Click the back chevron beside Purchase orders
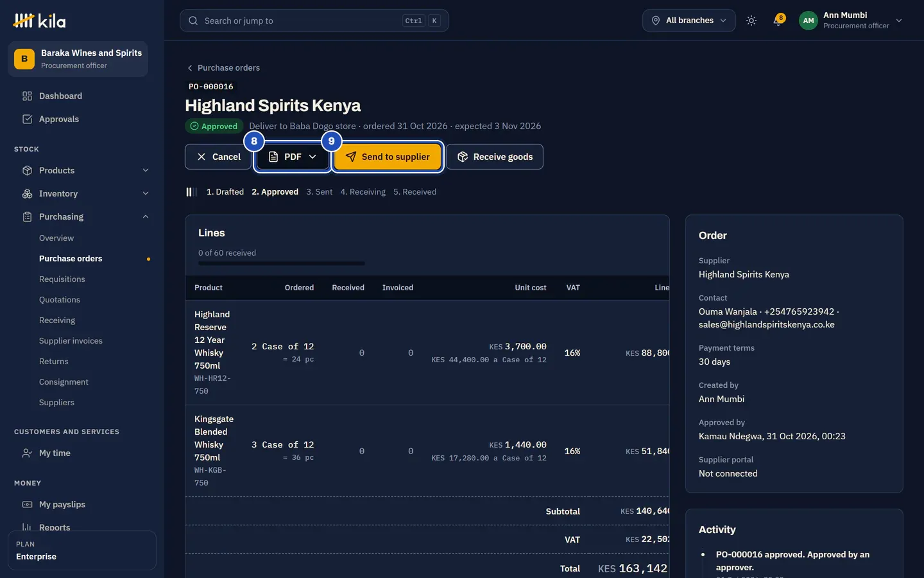The image size is (924, 578). pyautogui.click(x=190, y=67)
